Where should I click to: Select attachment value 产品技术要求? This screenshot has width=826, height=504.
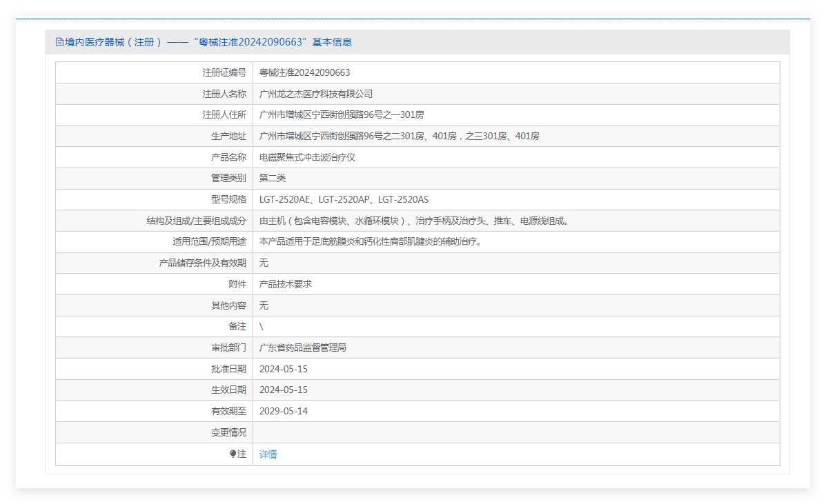[x=286, y=284]
